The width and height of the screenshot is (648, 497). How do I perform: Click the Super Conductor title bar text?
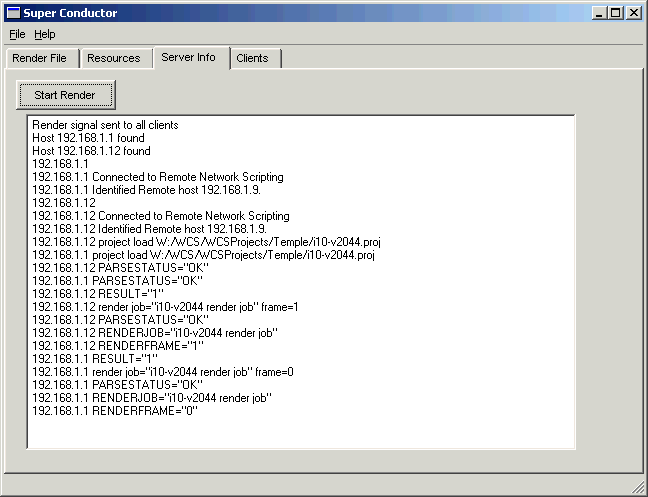70,13
